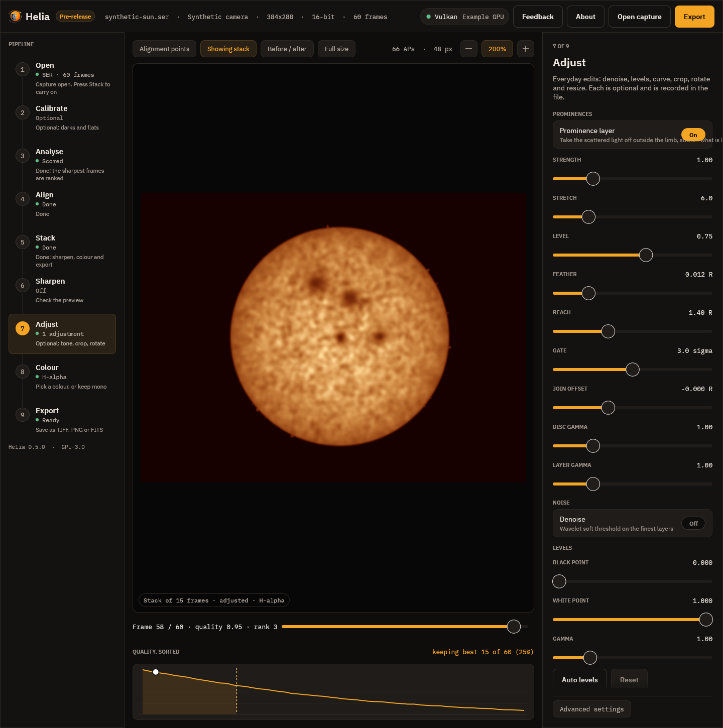Select step 2 Calibrate circle

[22, 112]
